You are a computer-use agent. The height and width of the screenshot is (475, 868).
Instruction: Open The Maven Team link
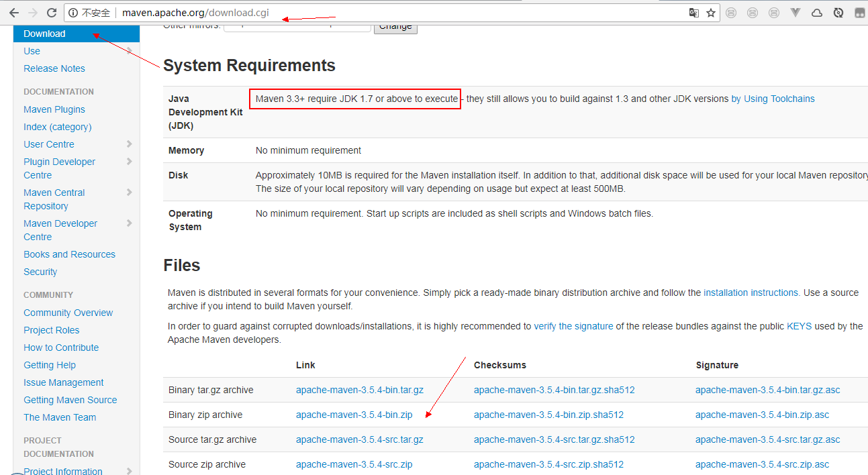pos(60,417)
